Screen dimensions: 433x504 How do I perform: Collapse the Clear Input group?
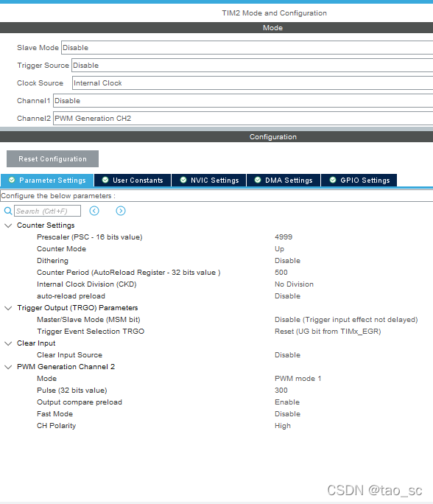(x=8, y=343)
